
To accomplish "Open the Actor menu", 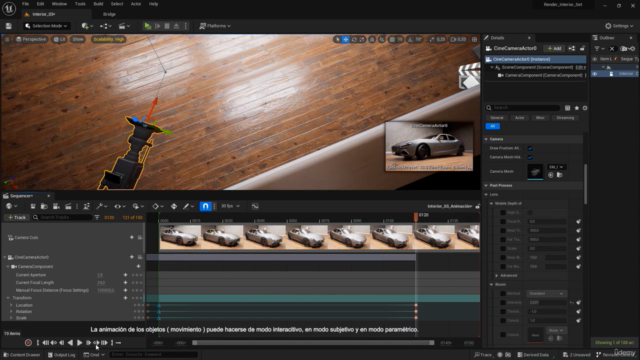I will [136, 4].
